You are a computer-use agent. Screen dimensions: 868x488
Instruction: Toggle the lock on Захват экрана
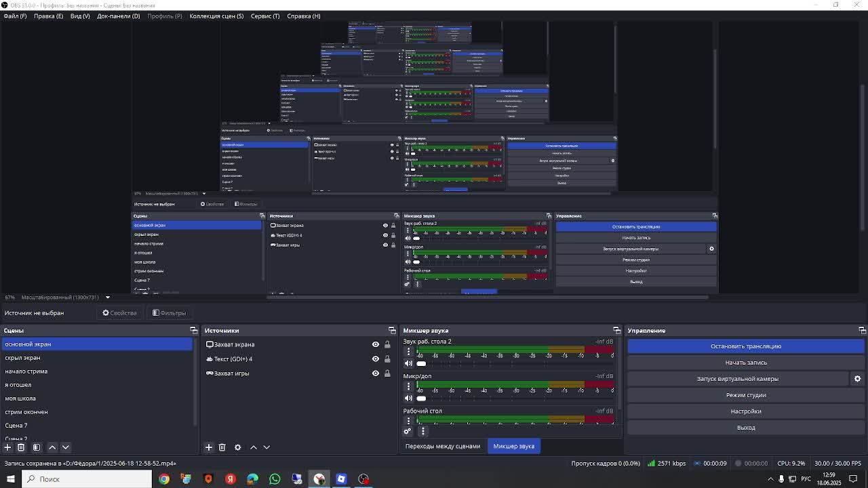pyautogui.click(x=387, y=344)
